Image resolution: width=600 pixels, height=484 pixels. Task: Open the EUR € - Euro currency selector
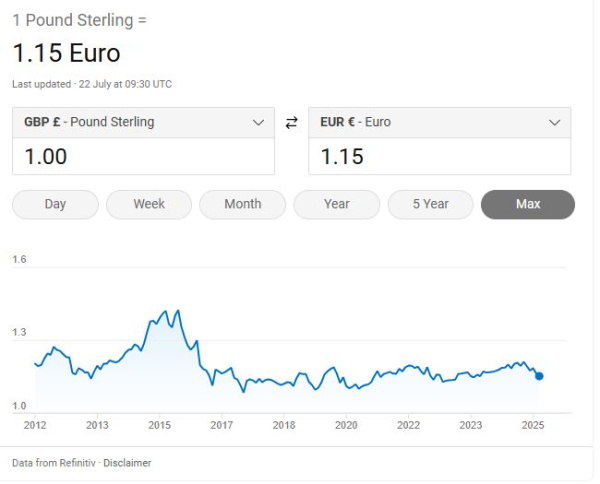pyautogui.click(x=440, y=122)
